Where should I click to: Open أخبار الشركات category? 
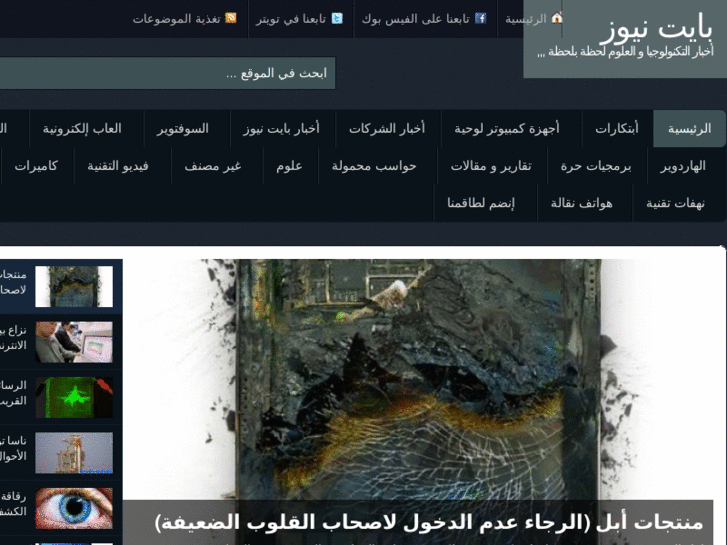(387, 128)
